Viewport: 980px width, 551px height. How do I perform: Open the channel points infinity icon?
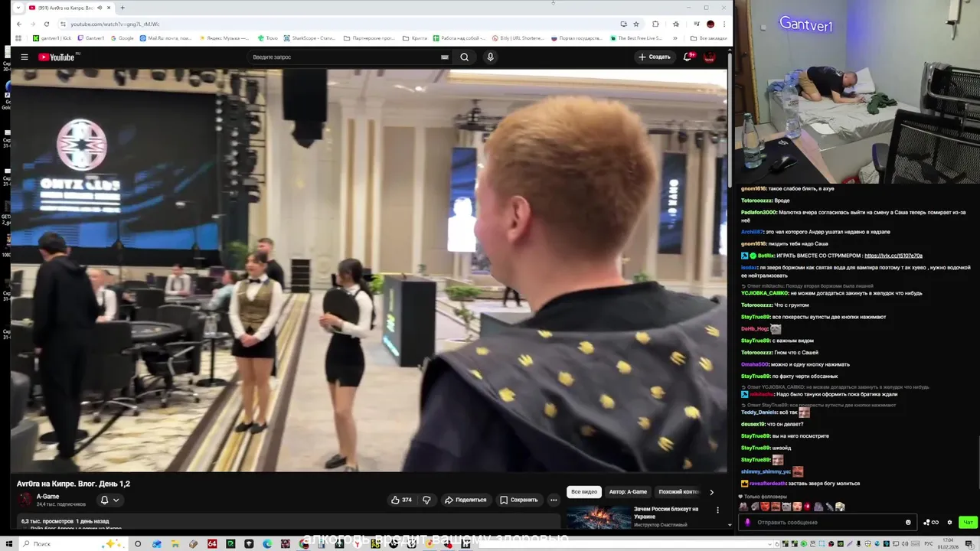(931, 522)
